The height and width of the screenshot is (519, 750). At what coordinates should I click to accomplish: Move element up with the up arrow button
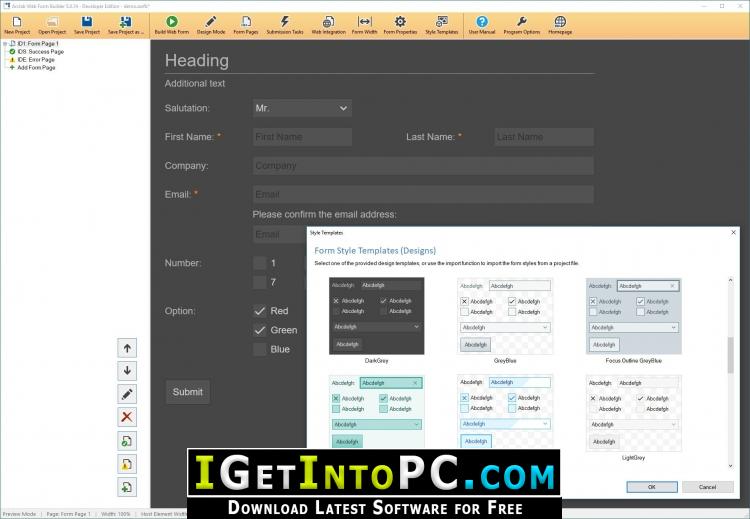tap(127, 348)
